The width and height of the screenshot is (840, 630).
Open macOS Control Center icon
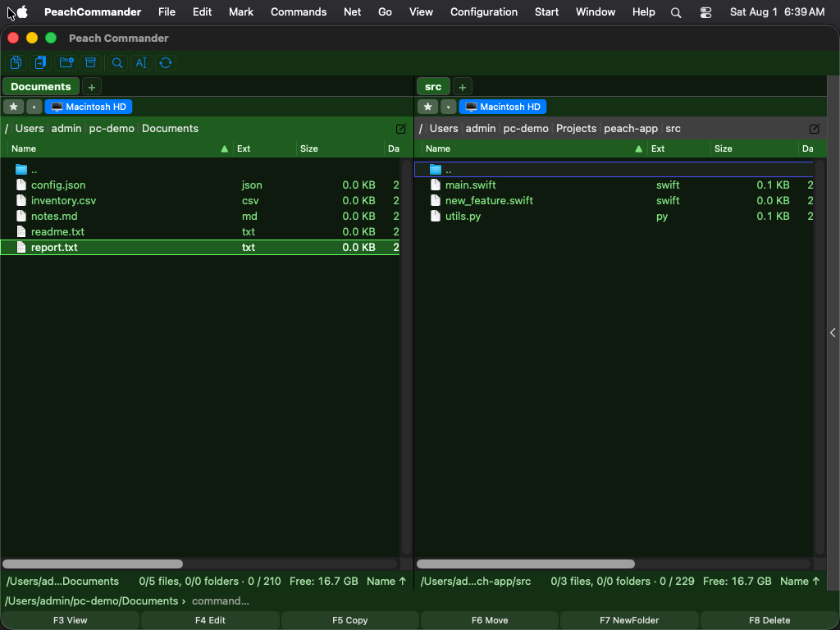click(706, 12)
